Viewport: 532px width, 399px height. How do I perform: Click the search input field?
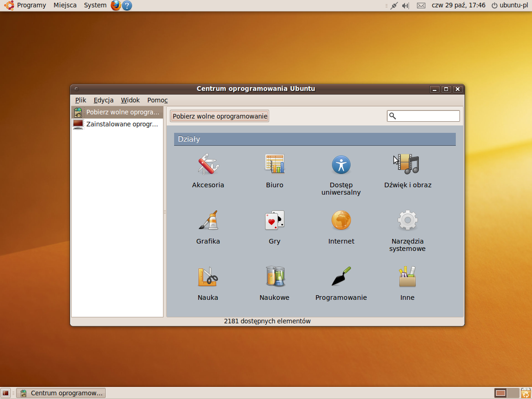pos(423,116)
